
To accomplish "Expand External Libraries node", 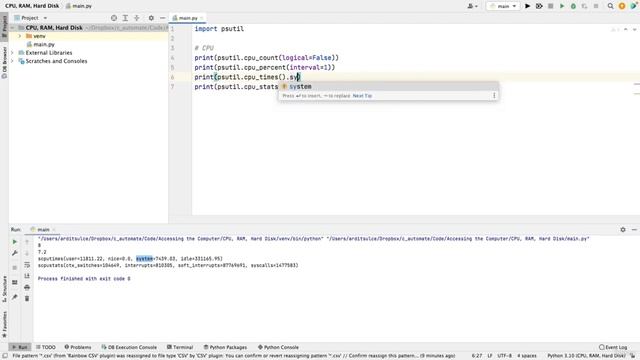I will pyautogui.click(x=12, y=53).
